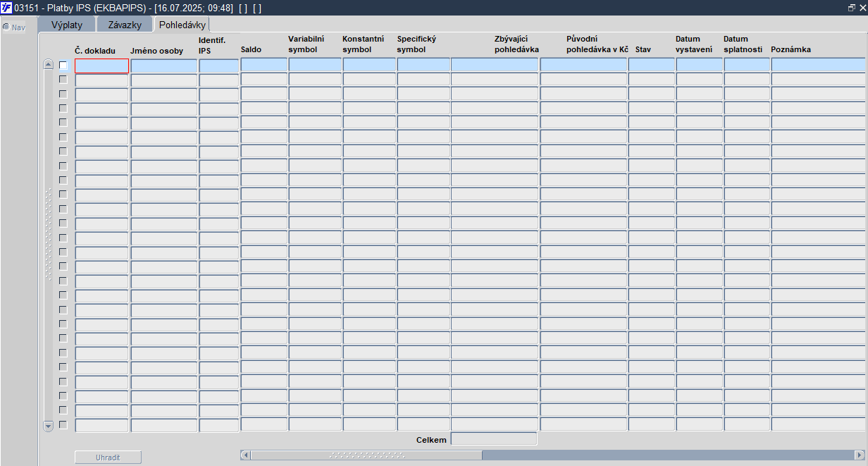Screen dimensions: 868x466
Task: Restore down the Platby IPS window
Action: 852,7
